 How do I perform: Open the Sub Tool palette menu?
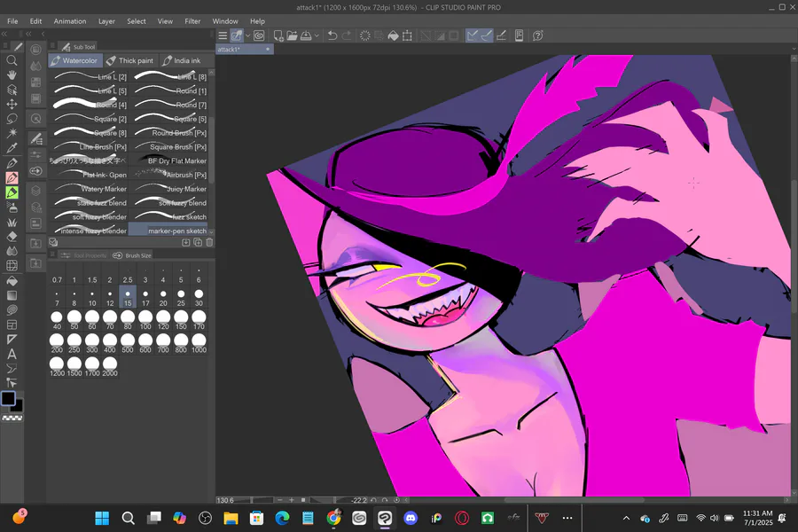pos(52,46)
